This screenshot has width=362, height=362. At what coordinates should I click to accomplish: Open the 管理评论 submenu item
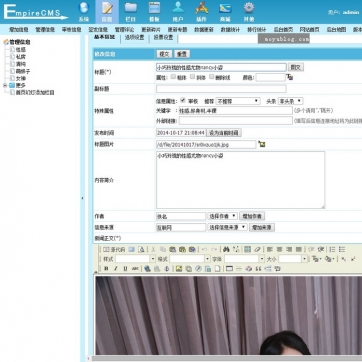[124, 30]
